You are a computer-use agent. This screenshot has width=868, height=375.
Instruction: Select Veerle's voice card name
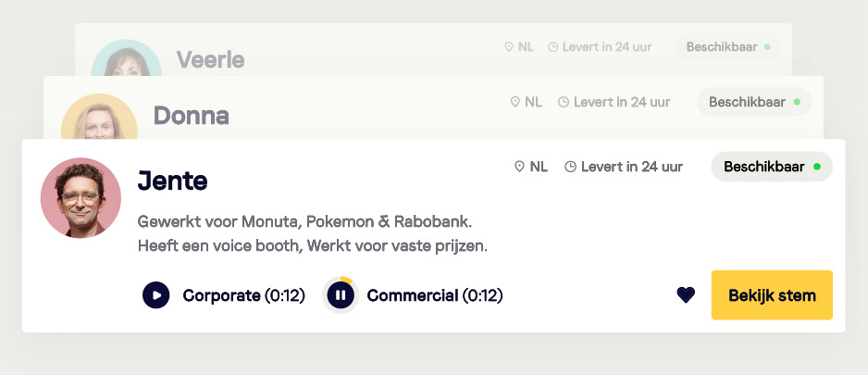[210, 60]
